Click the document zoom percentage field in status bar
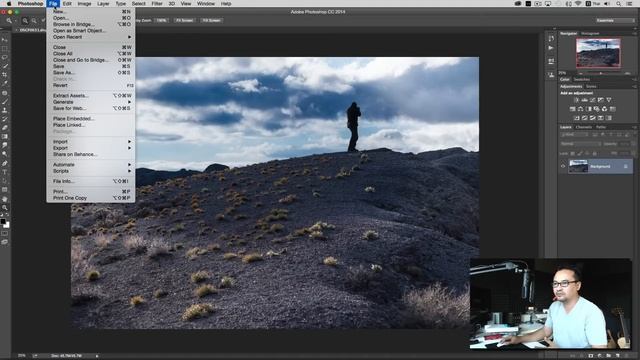Screen dimensions: 640x360 [x=22, y=356]
